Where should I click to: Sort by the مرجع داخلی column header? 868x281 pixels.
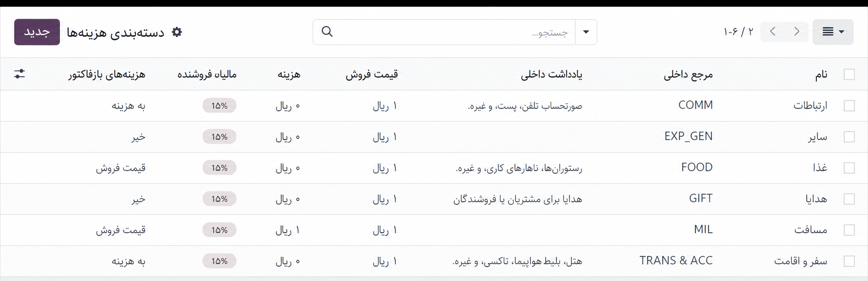pyautogui.click(x=688, y=74)
